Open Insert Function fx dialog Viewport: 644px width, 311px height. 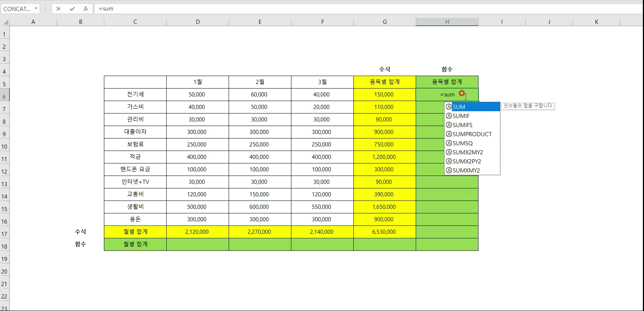click(x=86, y=9)
